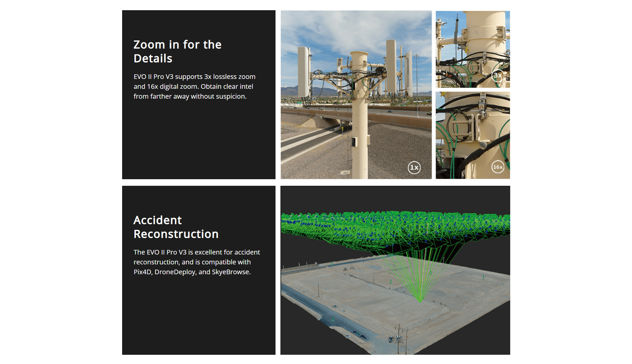
Task: Click the 'Accident Reconstruction' heading
Action: [176, 227]
